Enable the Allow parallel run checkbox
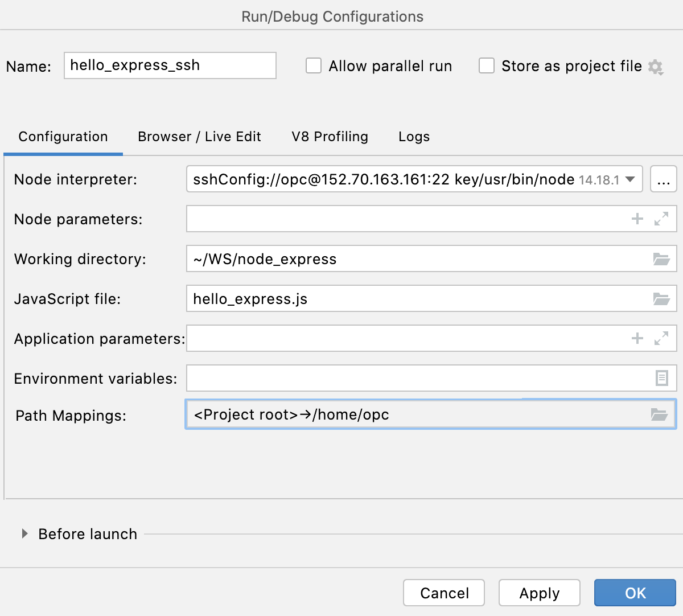The height and width of the screenshot is (616, 683). tap(314, 66)
